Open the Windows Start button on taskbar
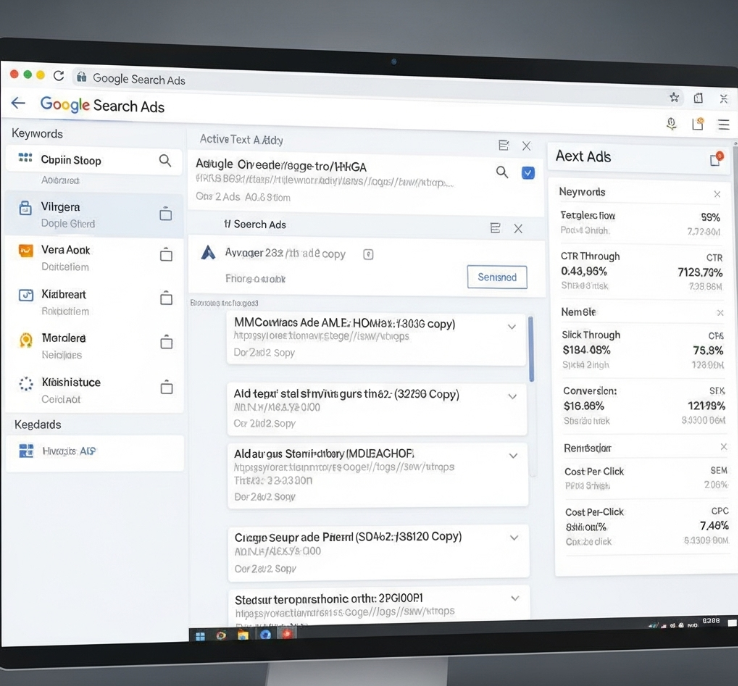The image size is (738, 686). point(201,637)
